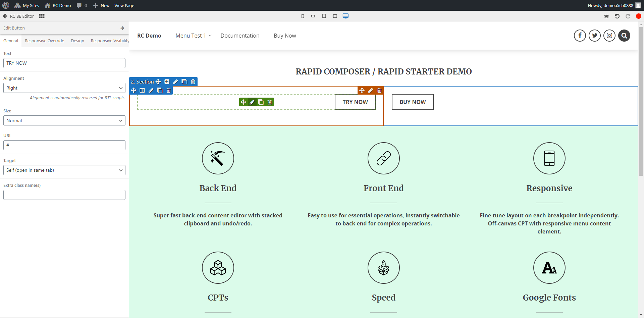
Task: Switch to the Design tab
Action: coord(77,41)
